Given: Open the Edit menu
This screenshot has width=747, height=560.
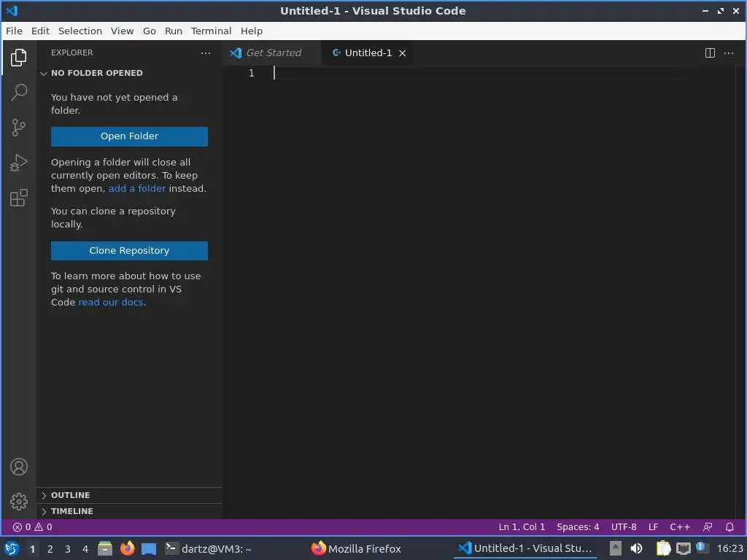Looking at the screenshot, I should coord(41,31).
